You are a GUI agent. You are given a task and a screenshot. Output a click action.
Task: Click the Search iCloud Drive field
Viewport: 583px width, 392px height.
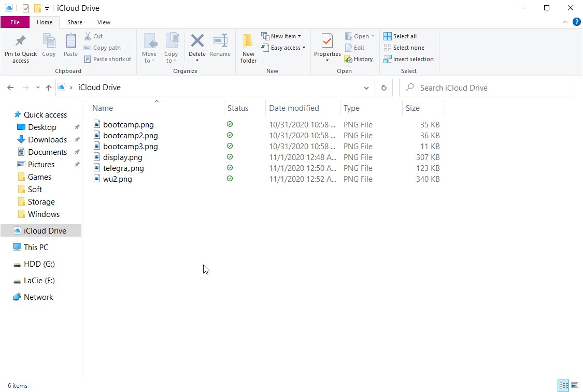click(x=488, y=88)
